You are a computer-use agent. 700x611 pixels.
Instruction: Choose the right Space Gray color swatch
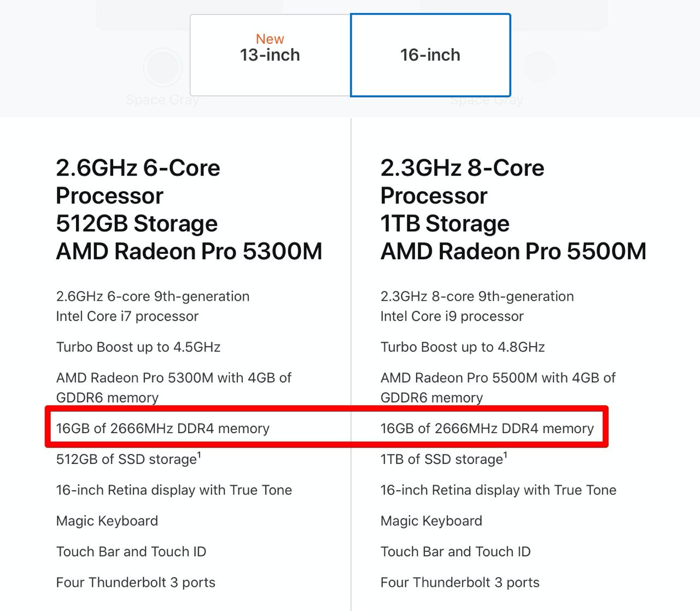539,67
